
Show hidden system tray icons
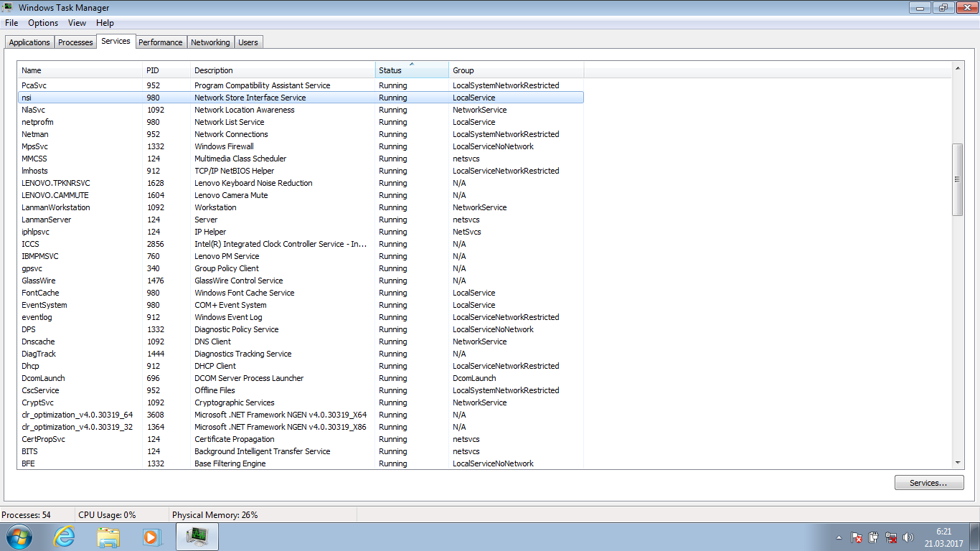coord(839,537)
